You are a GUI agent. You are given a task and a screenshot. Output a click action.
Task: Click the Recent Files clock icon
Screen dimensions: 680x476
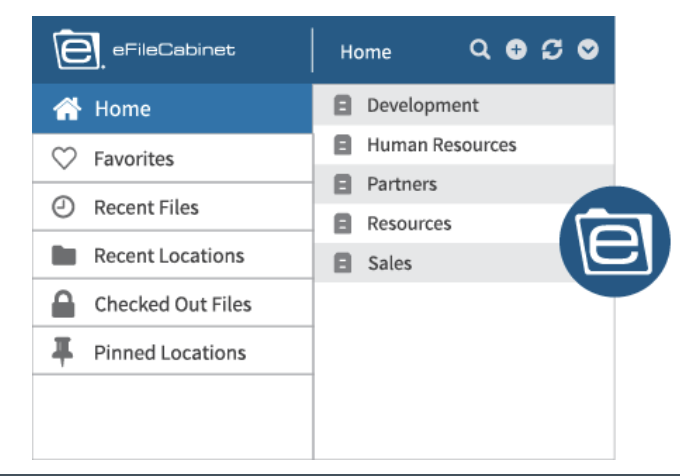[x=63, y=207]
